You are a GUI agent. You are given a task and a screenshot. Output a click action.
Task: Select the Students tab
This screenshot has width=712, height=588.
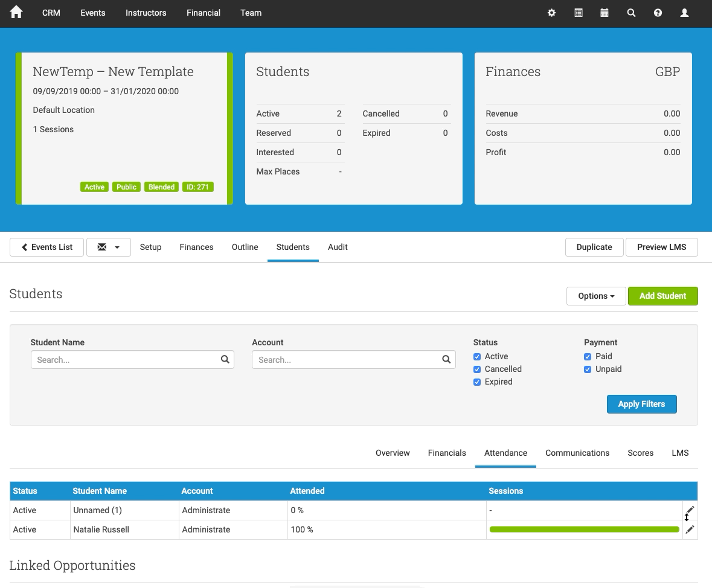(x=293, y=247)
